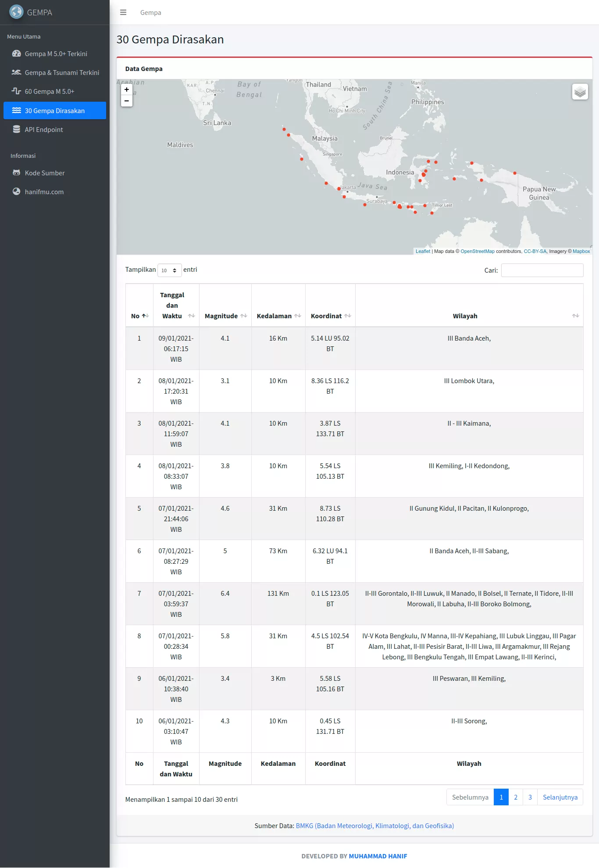Click the Gempa breadcrumb link in navbar
The image size is (599, 868).
pyautogui.click(x=150, y=12)
